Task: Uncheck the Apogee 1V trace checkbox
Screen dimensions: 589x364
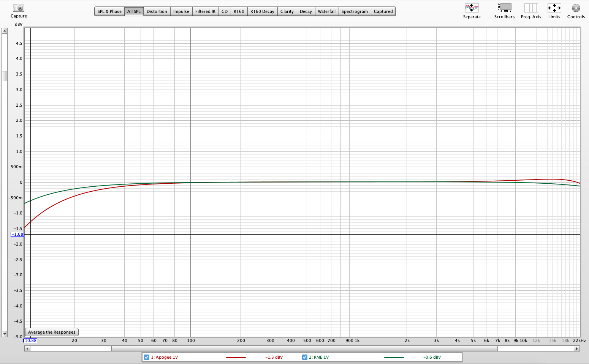Action: 147,357
